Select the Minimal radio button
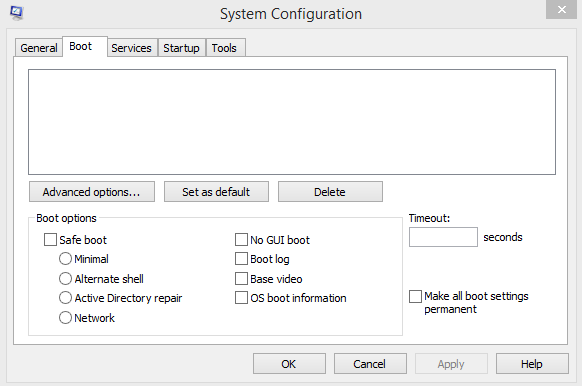The width and height of the screenshot is (582, 386). pyautogui.click(x=65, y=259)
